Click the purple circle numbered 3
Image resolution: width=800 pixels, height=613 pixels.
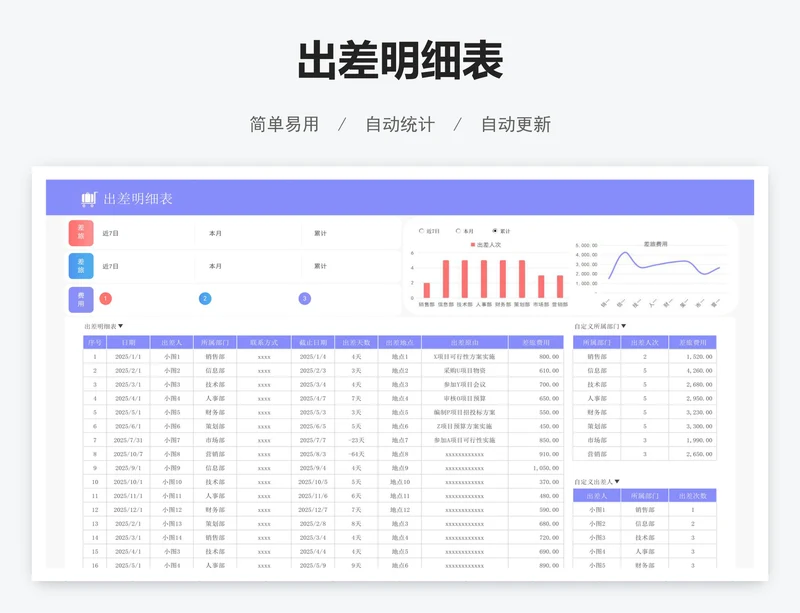coord(305,299)
